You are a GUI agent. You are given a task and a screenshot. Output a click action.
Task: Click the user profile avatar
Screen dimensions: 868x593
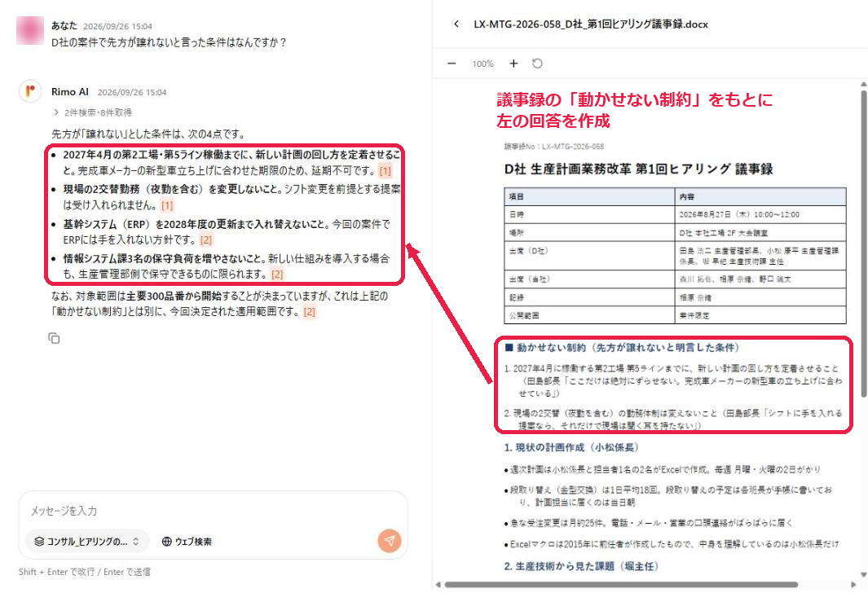click(30, 30)
